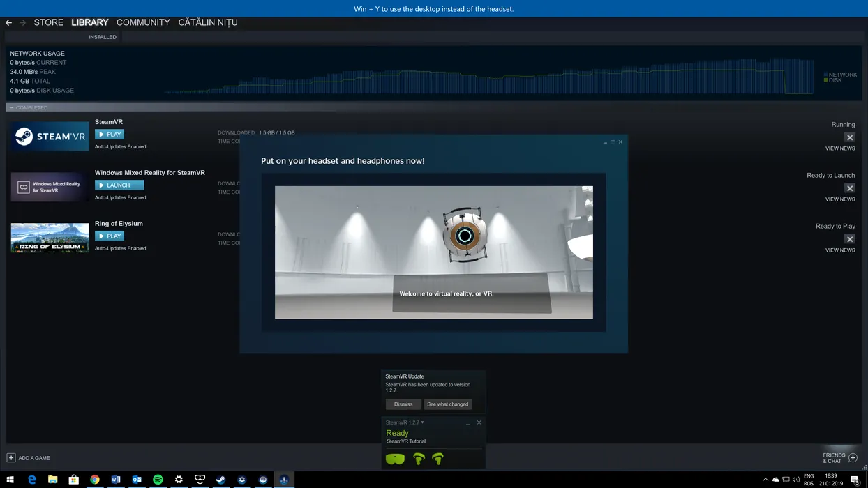Open the Action Center notifications
868x488 pixels.
pyautogui.click(x=855, y=480)
